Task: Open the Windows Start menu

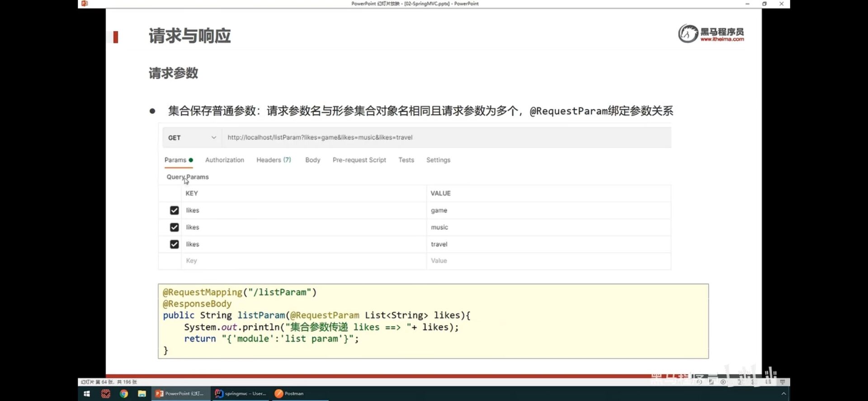Action: pos(87,394)
